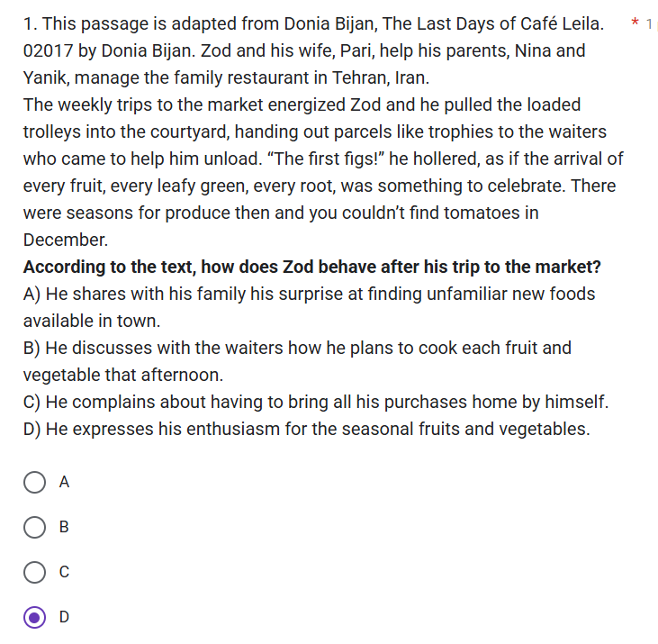Click the word "December." in the passage

point(66,240)
